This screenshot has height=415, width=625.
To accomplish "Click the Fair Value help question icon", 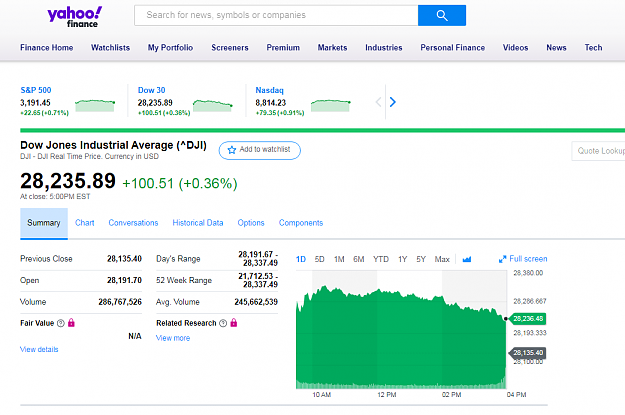I will [x=61, y=323].
